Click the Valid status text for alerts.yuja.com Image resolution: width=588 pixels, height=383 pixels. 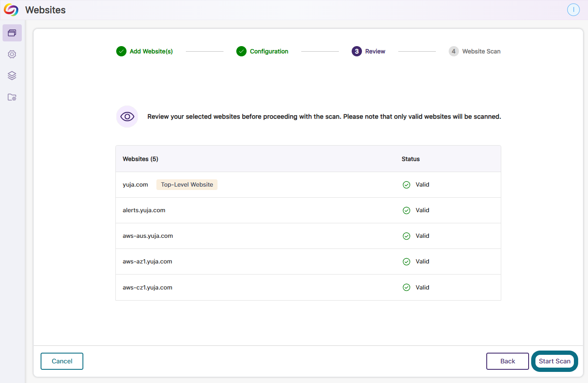point(422,210)
